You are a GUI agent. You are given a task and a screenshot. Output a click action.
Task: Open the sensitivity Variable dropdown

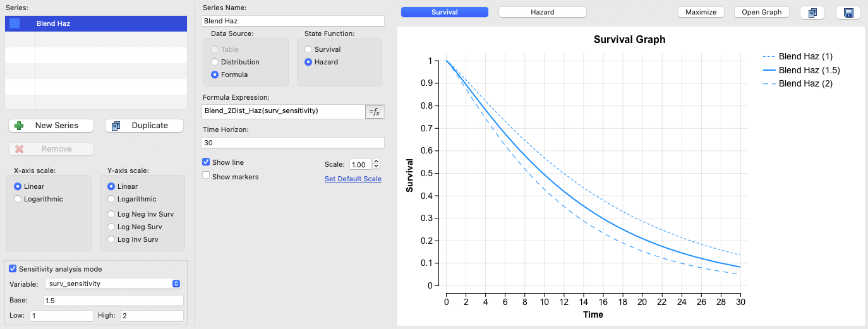click(114, 284)
